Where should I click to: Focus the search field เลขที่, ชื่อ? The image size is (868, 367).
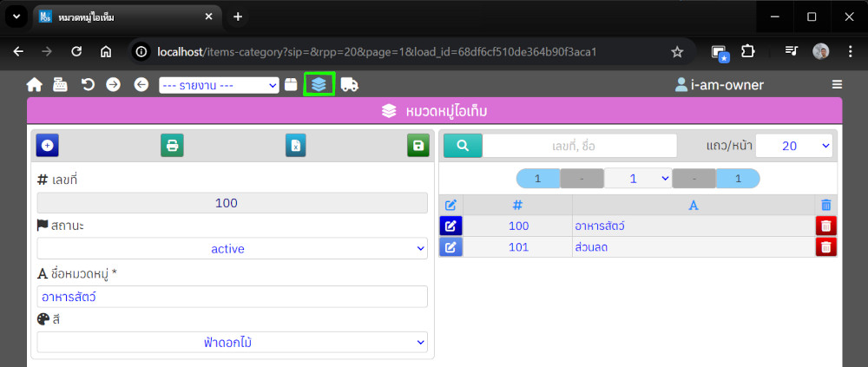(579, 146)
